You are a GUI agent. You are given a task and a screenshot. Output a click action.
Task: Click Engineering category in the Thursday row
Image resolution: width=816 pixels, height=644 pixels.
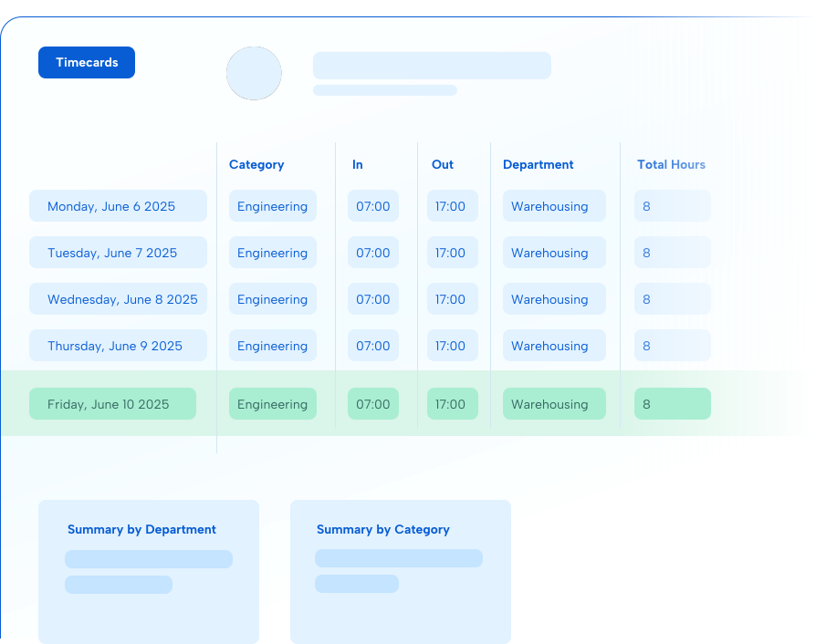(x=273, y=346)
